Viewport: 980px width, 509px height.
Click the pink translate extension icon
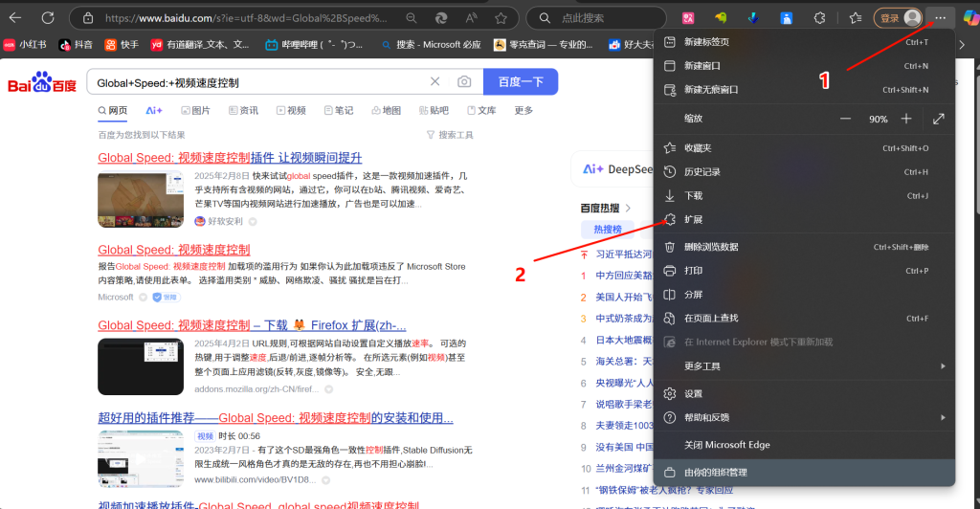pyautogui.click(x=688, y=18)
